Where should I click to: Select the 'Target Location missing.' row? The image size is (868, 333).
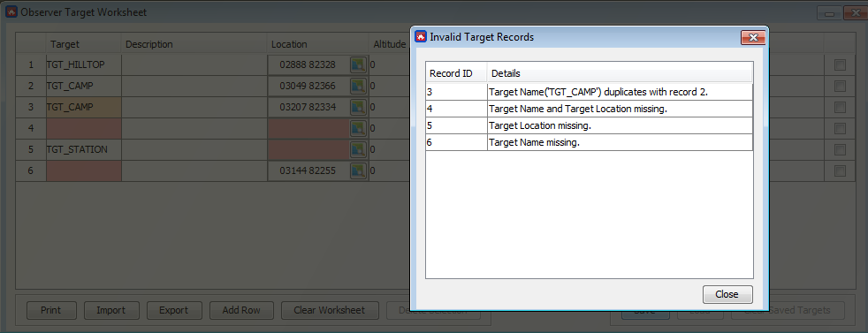pyautogui.click(x=589, y=125)
